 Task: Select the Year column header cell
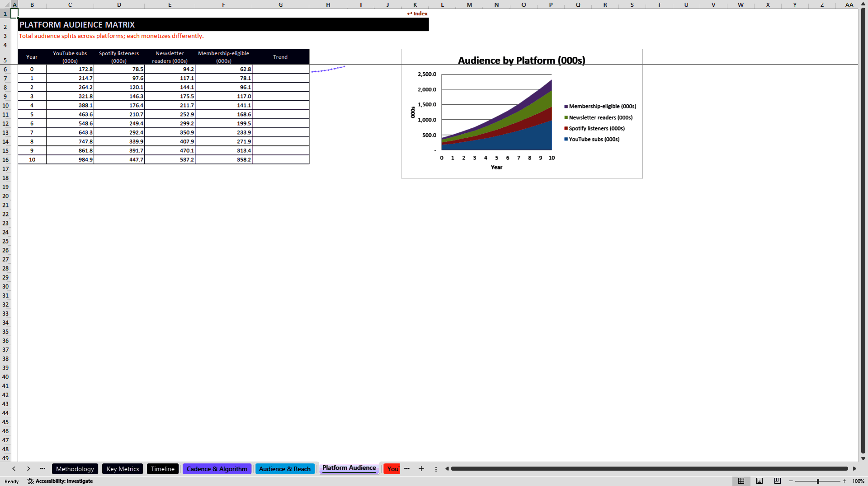click(32, 57)
